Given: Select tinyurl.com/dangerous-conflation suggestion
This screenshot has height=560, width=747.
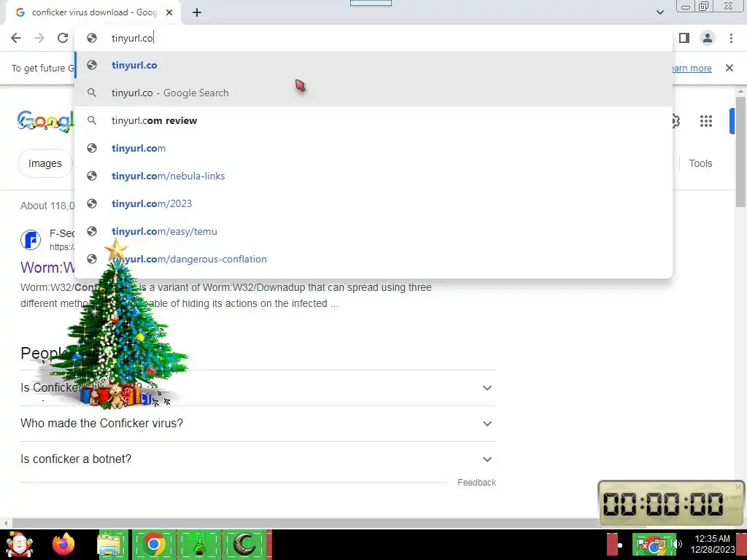Looking at the screenshot, I should [x=374, y=259].
